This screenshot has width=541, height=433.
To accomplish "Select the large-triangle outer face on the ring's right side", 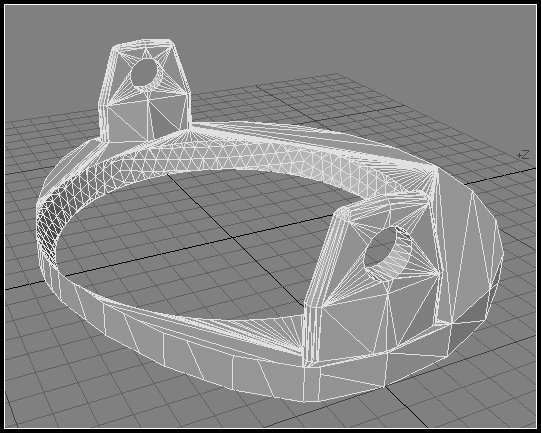I will point(469,248).
